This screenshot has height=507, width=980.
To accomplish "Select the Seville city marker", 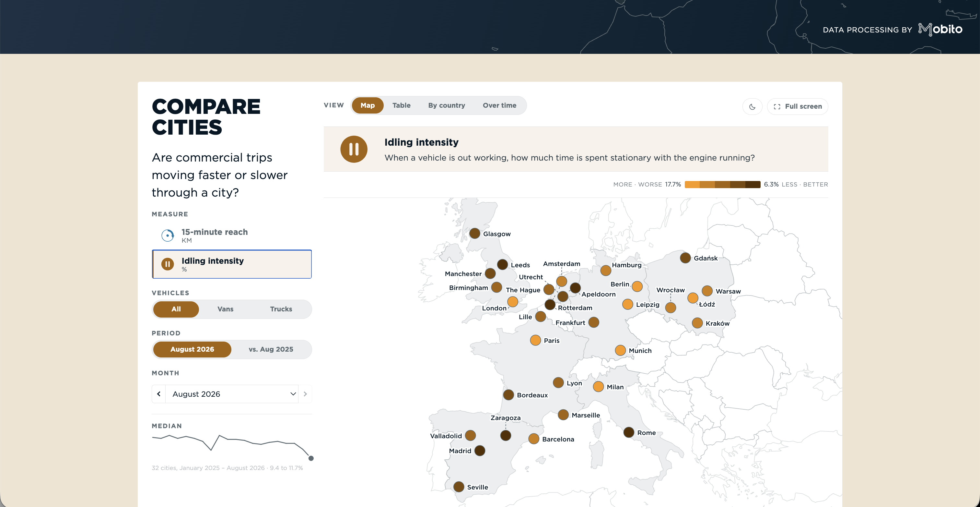I will click(459, 487).
